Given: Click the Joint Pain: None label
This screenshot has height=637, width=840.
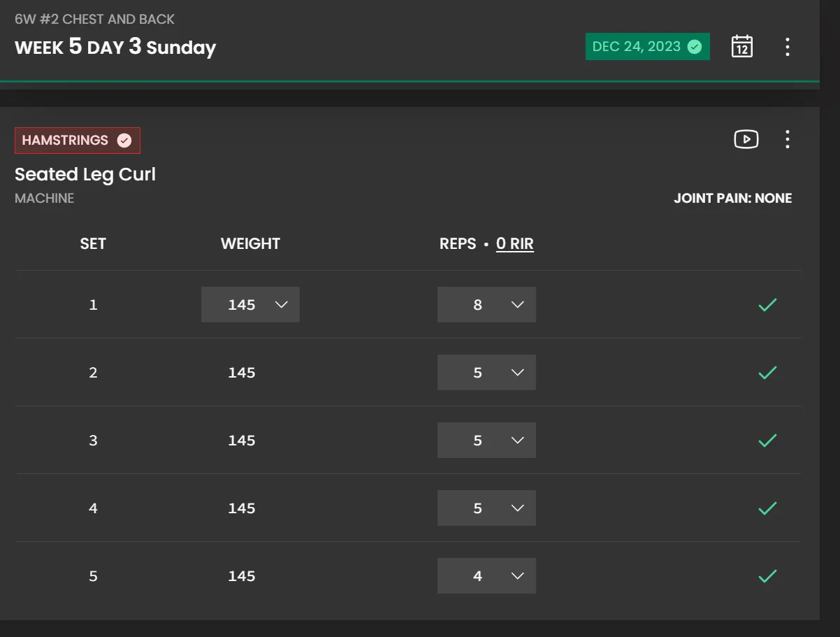Looking at the screenshot, I should click(732, 199).
